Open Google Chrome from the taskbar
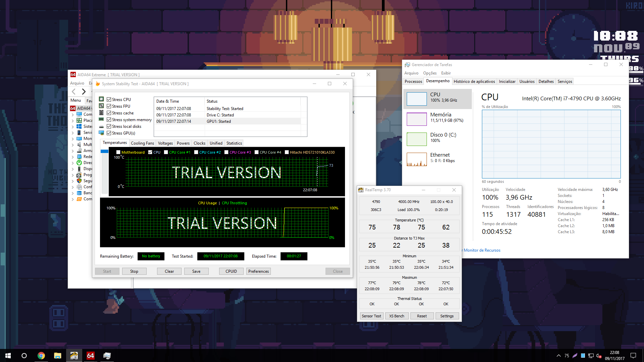 tap(41, 356)
